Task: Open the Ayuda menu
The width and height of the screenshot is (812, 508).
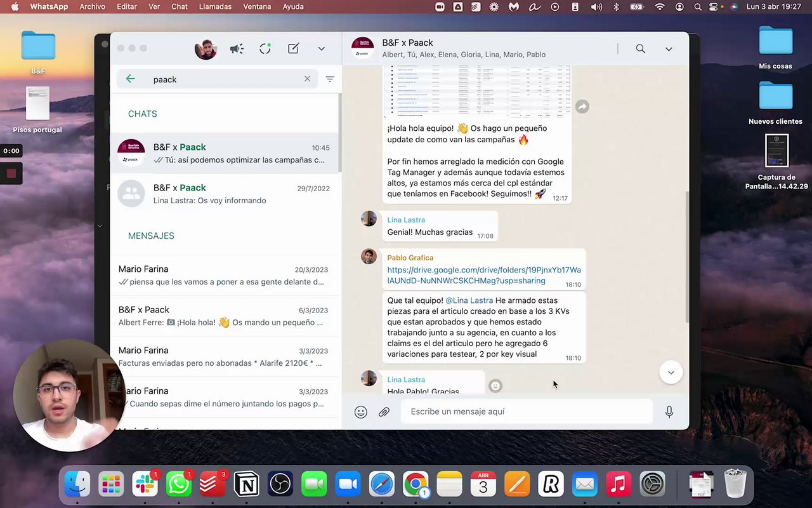Action: [293, 6]
